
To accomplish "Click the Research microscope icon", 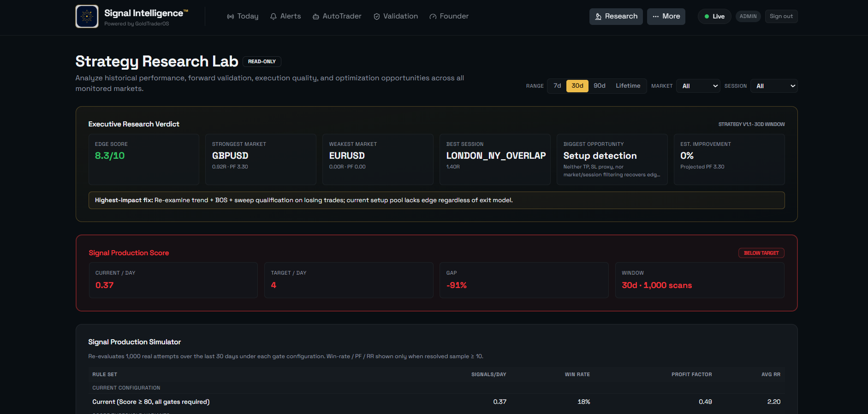I will click(598, 17).
